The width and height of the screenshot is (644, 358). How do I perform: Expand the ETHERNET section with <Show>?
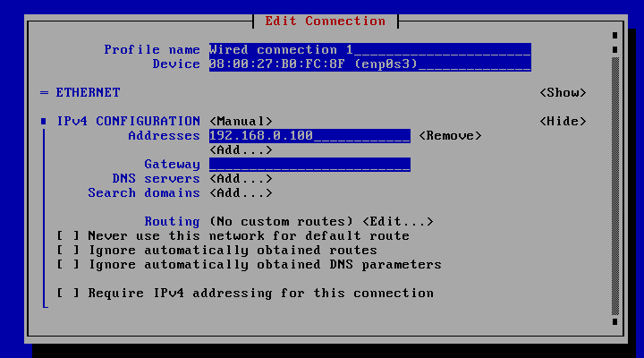tap(563, 92)
